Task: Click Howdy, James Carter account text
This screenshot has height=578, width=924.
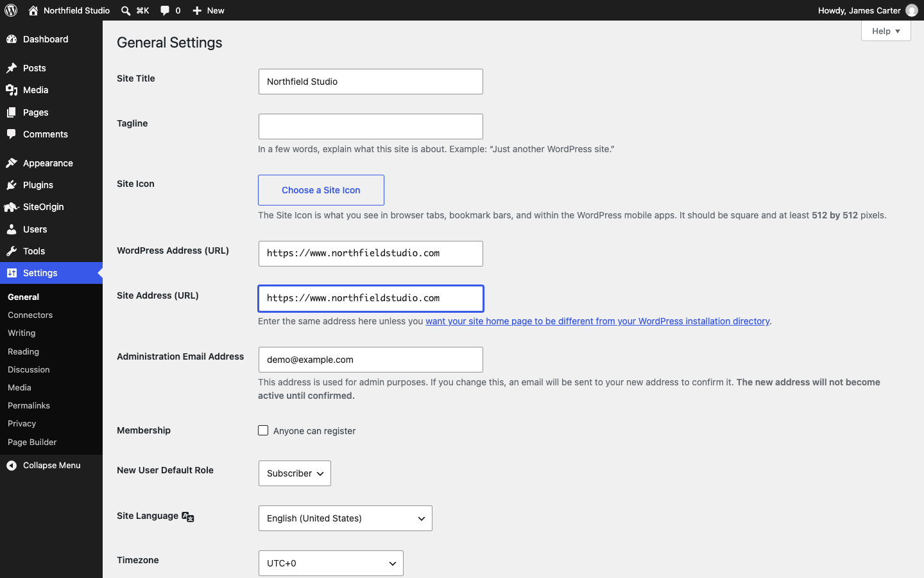Action: click(x=859, y=10)
